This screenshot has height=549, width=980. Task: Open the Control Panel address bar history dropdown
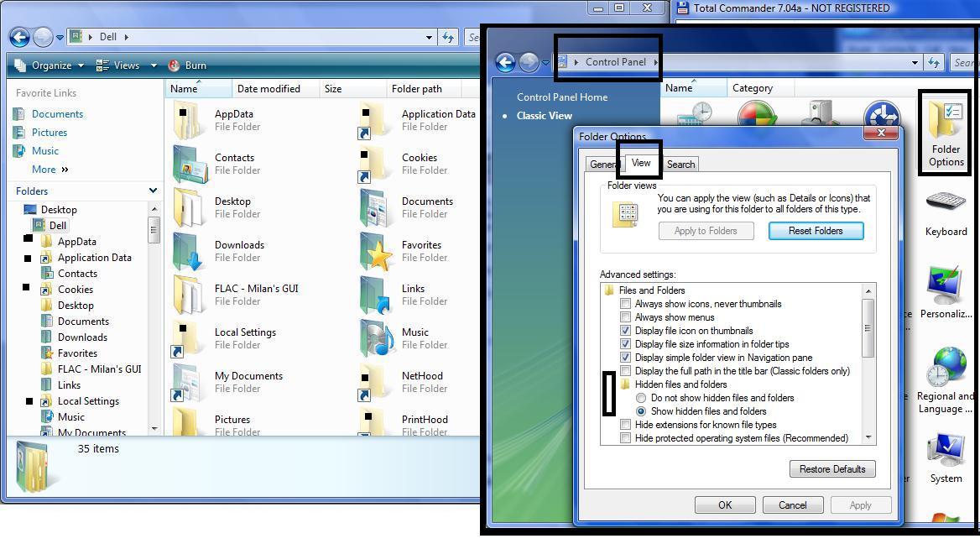pos(915,62)
